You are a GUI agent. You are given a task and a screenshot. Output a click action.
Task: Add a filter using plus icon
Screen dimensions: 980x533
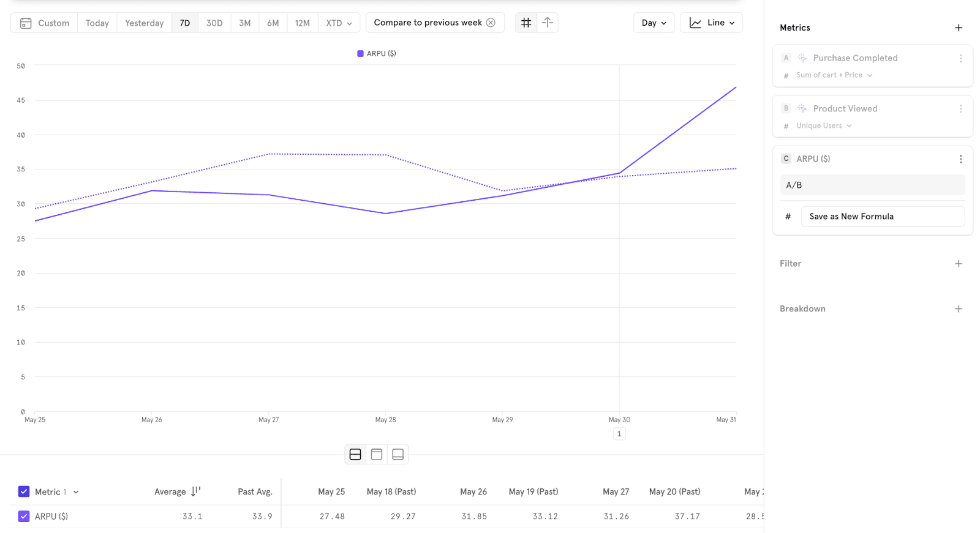coord(959,264)
